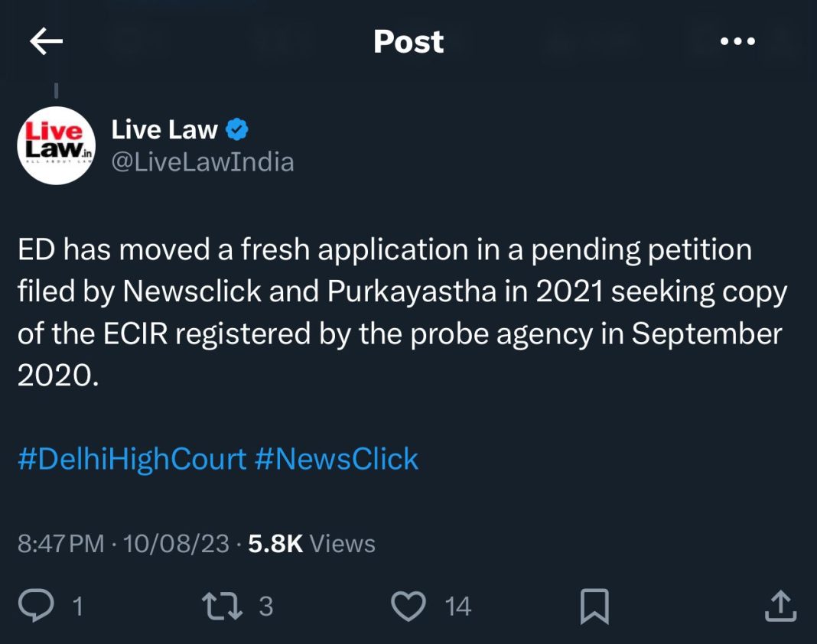Open the @LiveLawIndia handle
The width and height of the screenshot is (817, 644).
(203, 162)
